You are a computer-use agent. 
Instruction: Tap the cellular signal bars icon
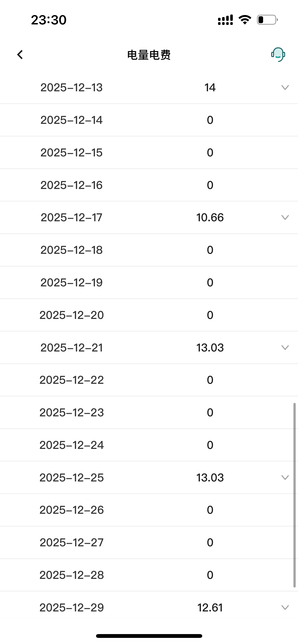coord(225,20)
